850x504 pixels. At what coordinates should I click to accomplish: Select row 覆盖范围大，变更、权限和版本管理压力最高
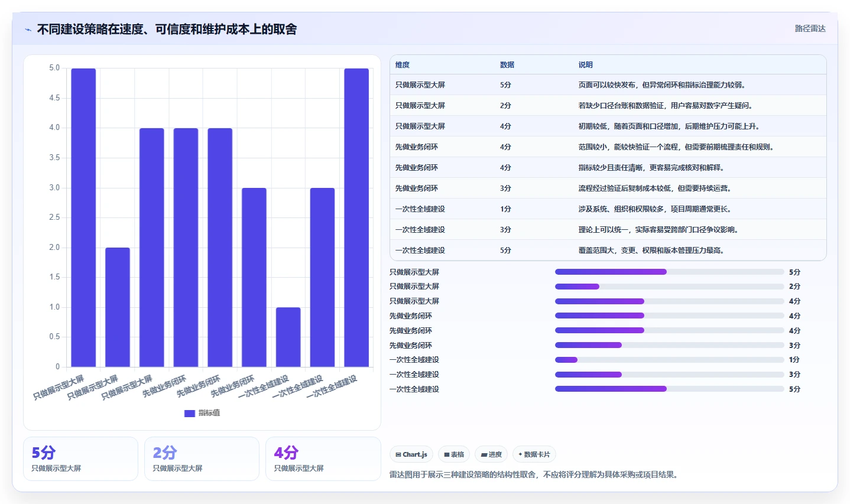click(x=608, y=251)
